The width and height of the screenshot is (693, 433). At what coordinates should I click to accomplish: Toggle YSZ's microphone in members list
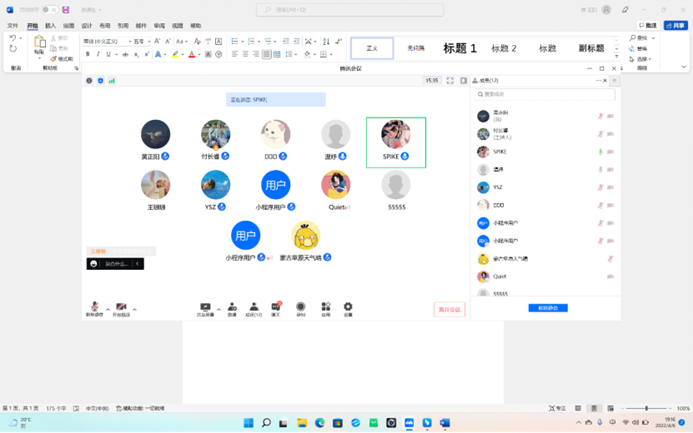click(600, 187)
